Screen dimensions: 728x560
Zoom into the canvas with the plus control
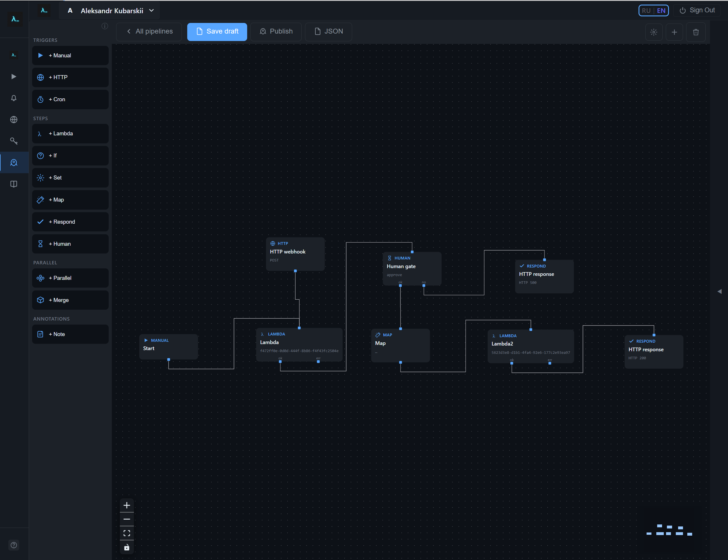pos(127,505)
